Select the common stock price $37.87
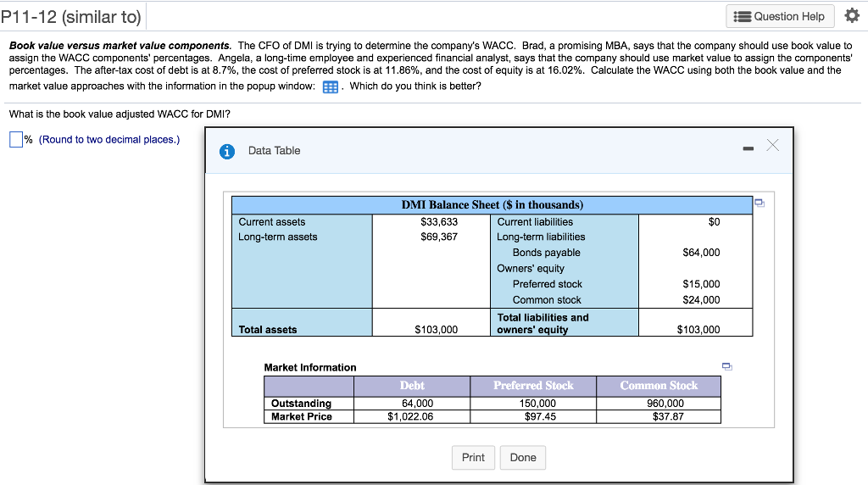Viewport: 868px width, 485px height. (668, 417)
